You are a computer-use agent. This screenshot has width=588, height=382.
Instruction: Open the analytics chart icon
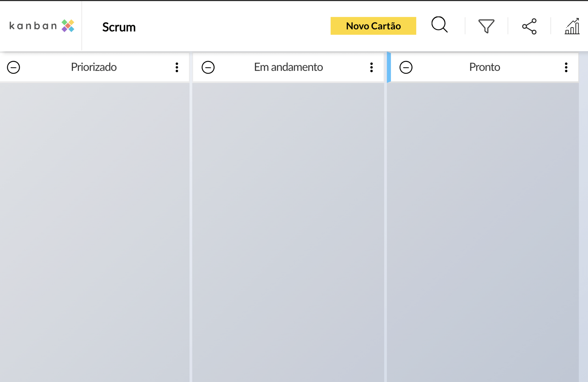[x=572, y=26]
